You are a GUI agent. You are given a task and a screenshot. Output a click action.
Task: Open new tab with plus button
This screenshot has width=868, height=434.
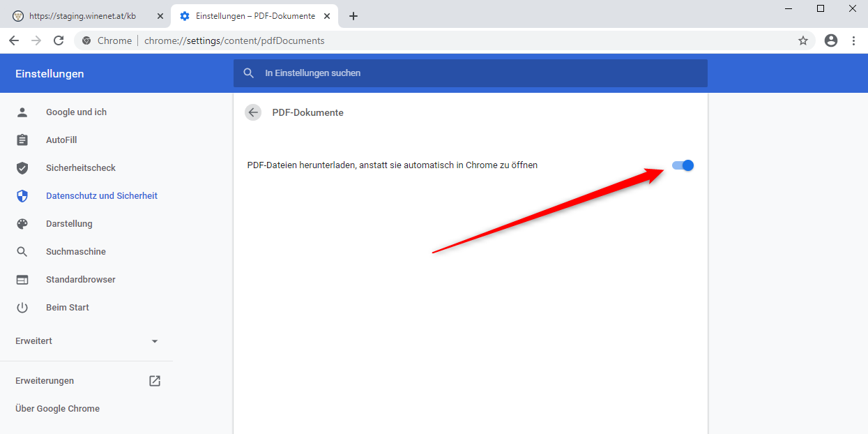coord(353,16)
